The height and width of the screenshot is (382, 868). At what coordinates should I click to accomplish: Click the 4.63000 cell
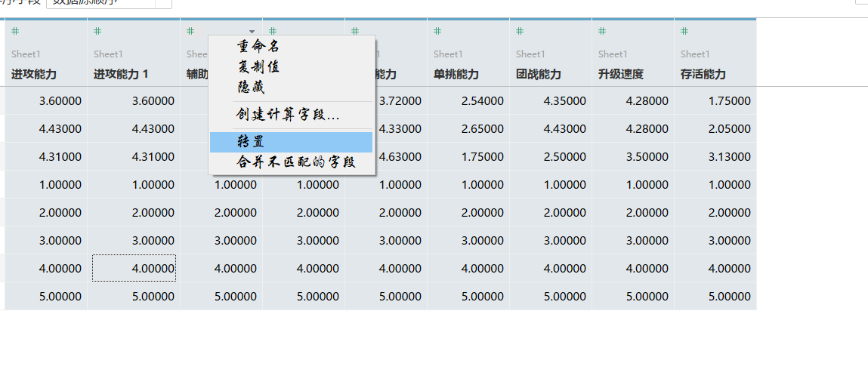400,156
